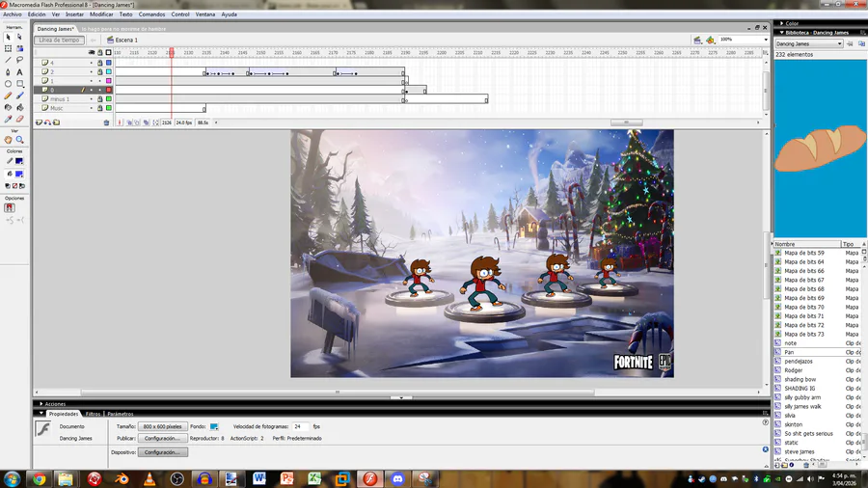Switch to the Parámetros tab
Image resolution: width=868 pixels, height=488 pixels.
coord(121,414)
